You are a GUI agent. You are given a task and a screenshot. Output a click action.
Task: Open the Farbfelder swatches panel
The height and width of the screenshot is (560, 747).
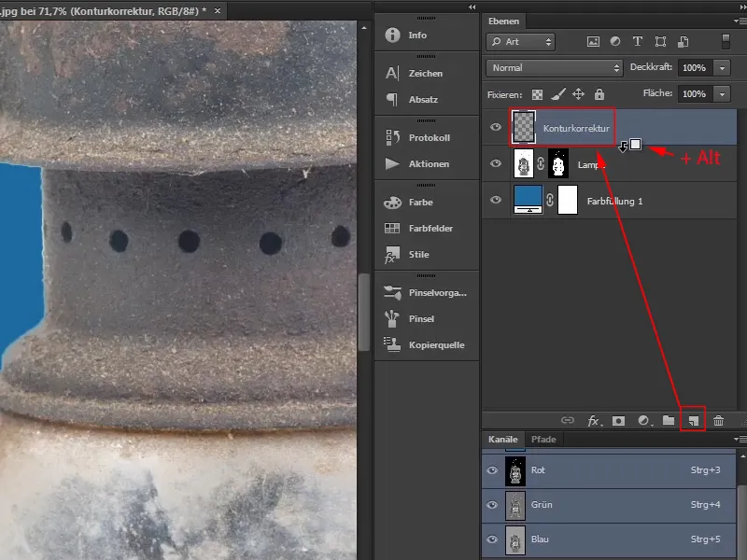coord(418,228)
